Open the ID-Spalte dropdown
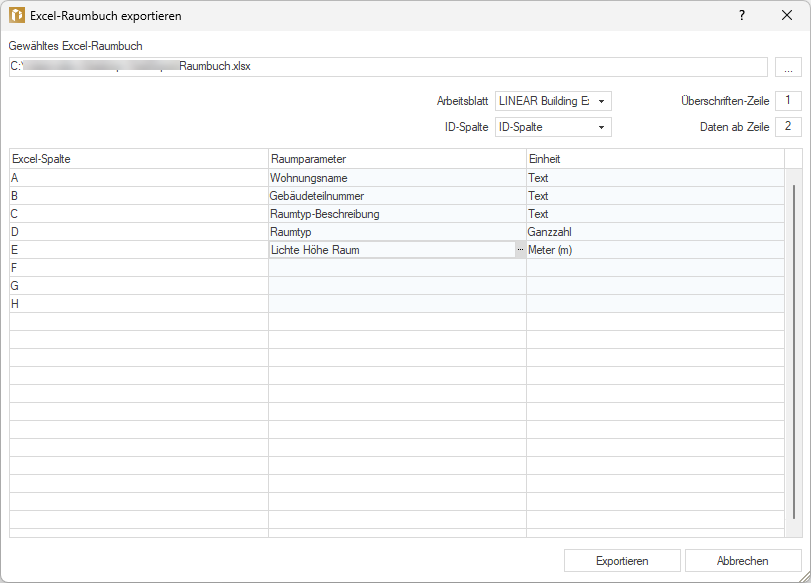Viewport: 811px width, 583px height. tap(553, 127)
